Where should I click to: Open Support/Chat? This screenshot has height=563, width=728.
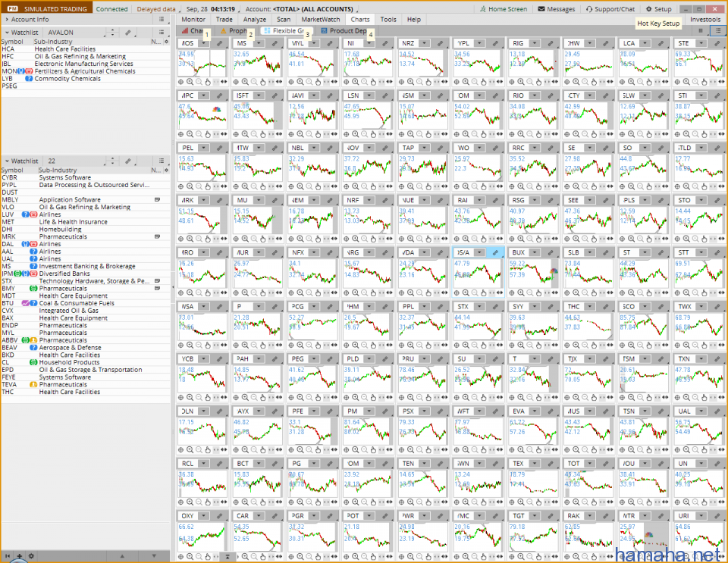tap(610, 9)
